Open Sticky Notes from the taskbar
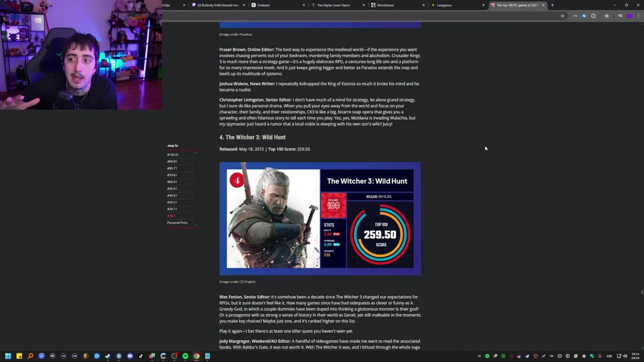Viewport: 644px width, 362px height. click(x=19, y=356)
